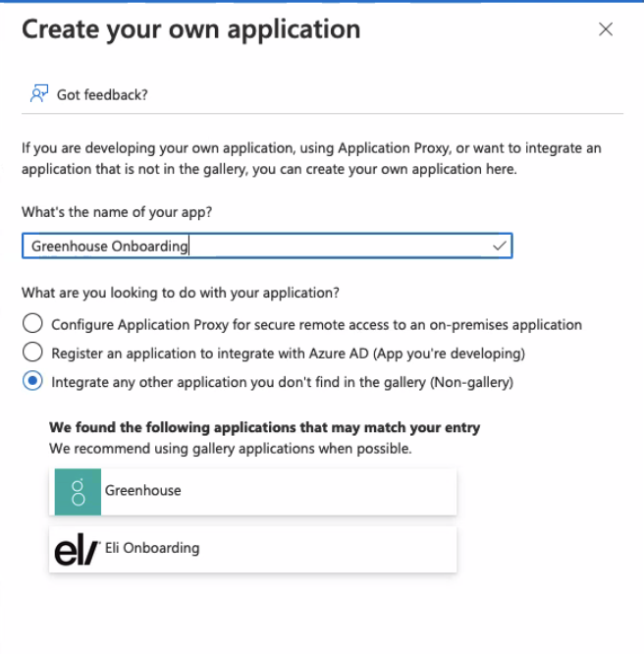Close the Create your own application panel
Image resolution: width=644 pixels, height=654 pixels.
click(x=606, y=29)
